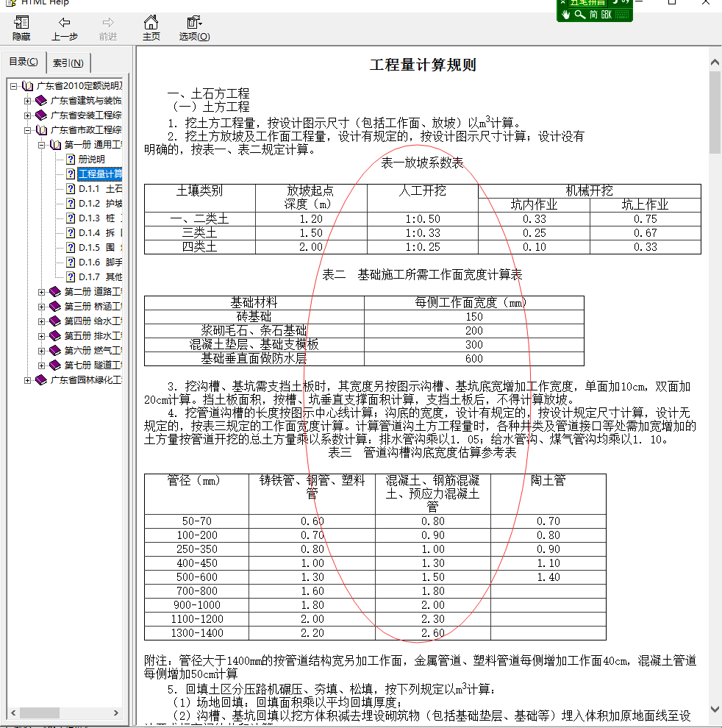Go back with the 上一步 toolbar button
This screenshot has width=722, height=728.
coord(64,28)
